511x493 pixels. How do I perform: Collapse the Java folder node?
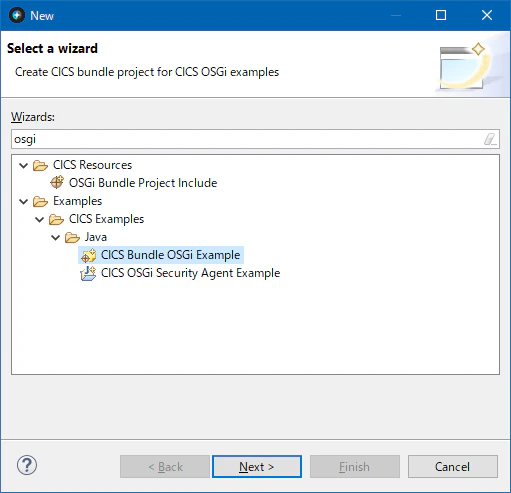tap(55, 237)
